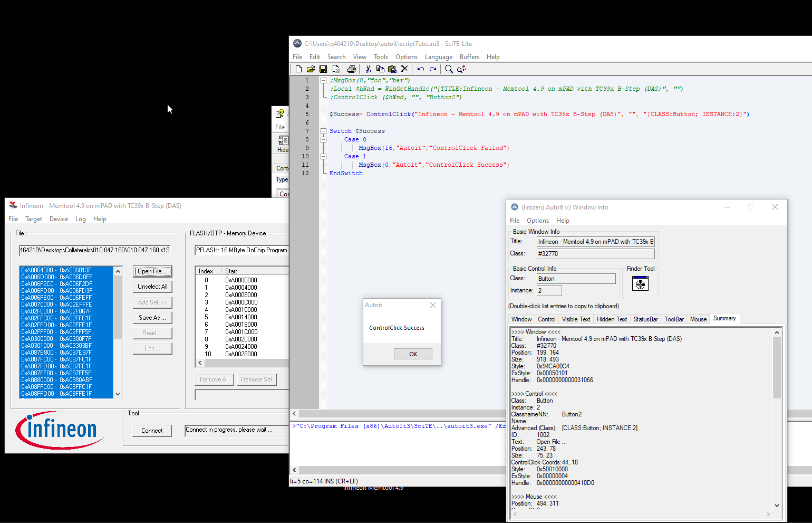Click OK in the Autoit message box
Screen dimensions: 812x523
point(413,354)
